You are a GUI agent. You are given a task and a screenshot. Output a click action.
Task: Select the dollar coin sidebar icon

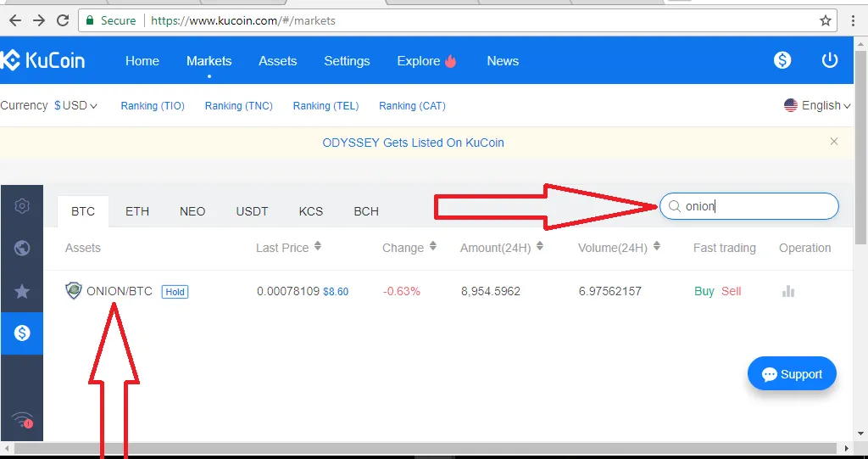pos(22,333)
